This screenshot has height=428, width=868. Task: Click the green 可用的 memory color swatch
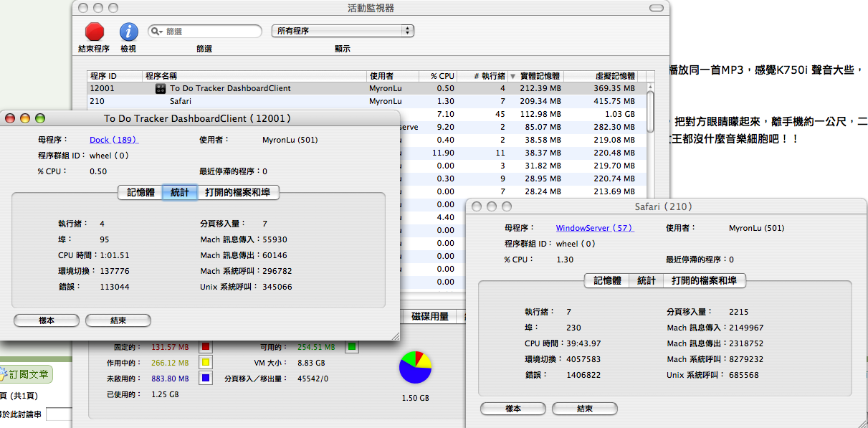(x=352, y=347)
